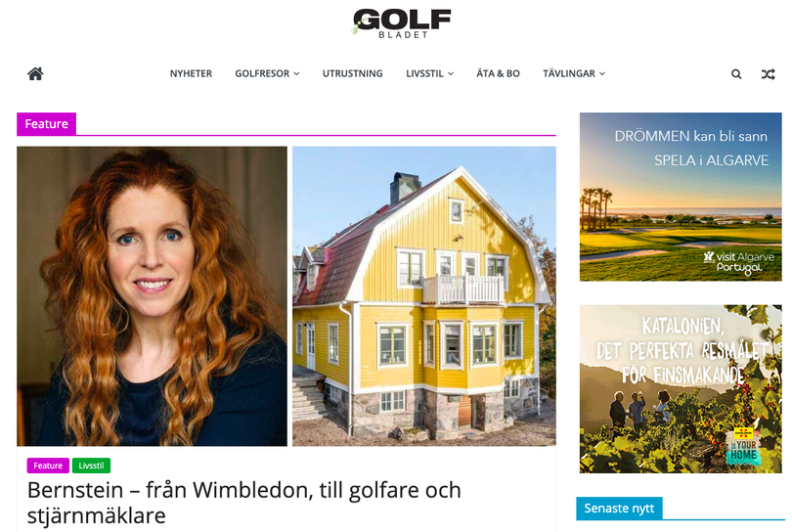The width and height of the screenshot is (792, 532).
Task: Expand the Tävlingar dropdown chevron
Action: point(602,73)
